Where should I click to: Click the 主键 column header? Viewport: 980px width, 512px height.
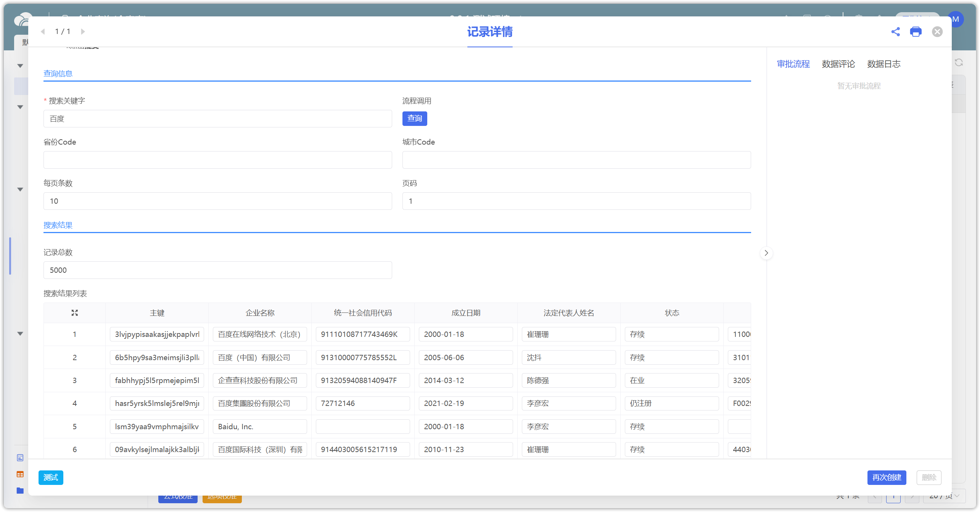pyautogui.click(x=157, y=313)
